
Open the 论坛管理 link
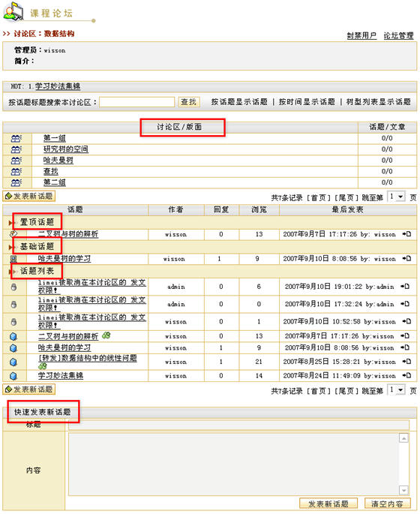pyautogui.click(x=398, y=35)
